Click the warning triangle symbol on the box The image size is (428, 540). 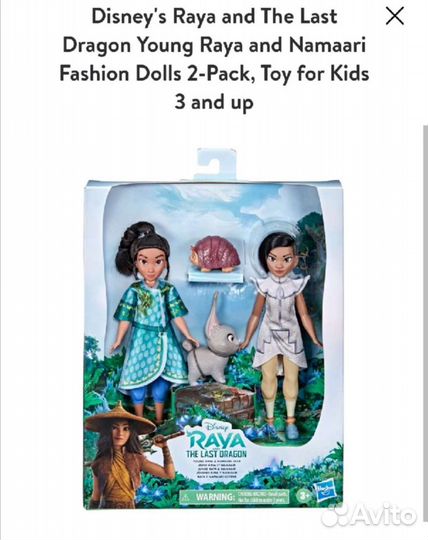click(x=186, y=497)
